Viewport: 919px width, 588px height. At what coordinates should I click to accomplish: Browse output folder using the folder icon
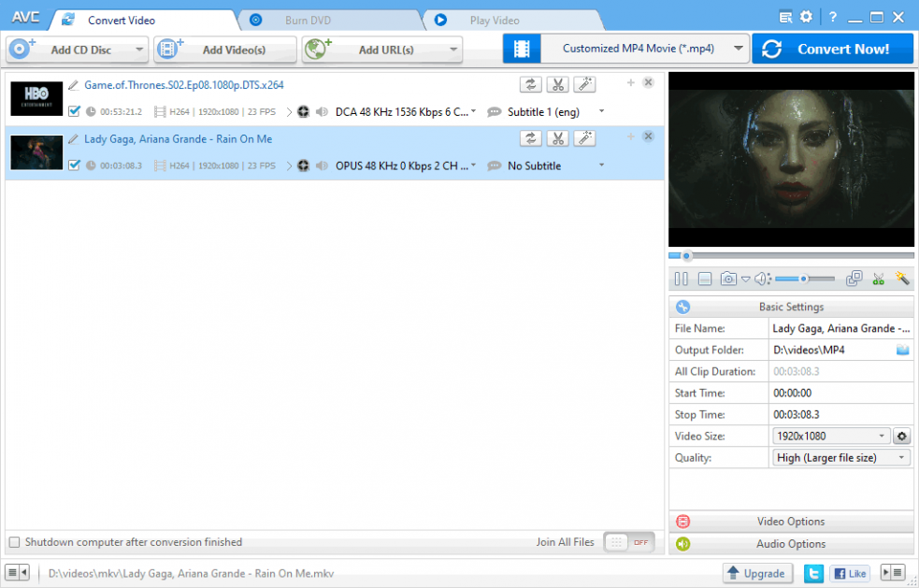pos(902,350)
